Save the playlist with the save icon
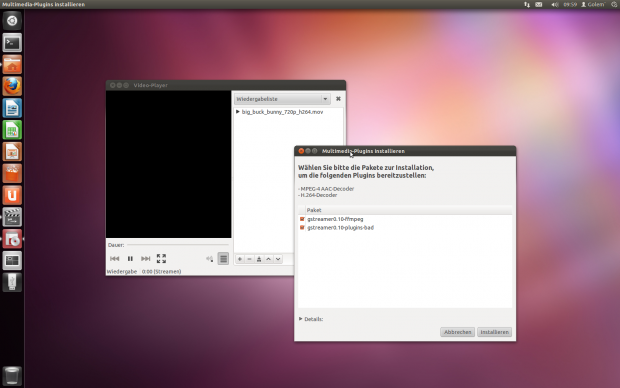 coord(259,259)
